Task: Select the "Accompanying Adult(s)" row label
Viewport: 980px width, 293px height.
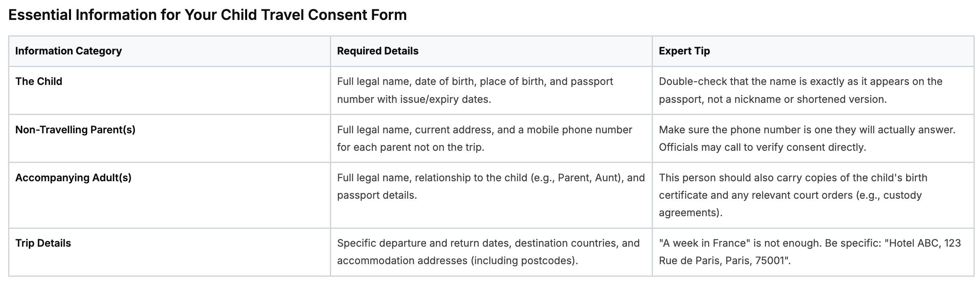Action: click(73, 178)
